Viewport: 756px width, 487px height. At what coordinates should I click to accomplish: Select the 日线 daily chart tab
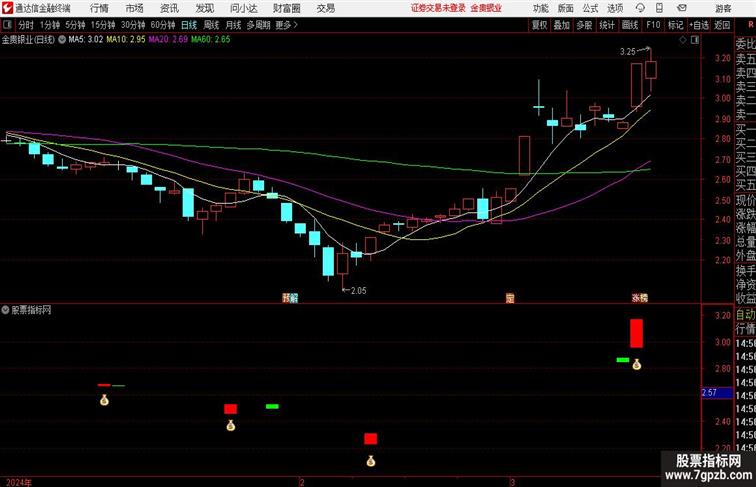[189, 25]
